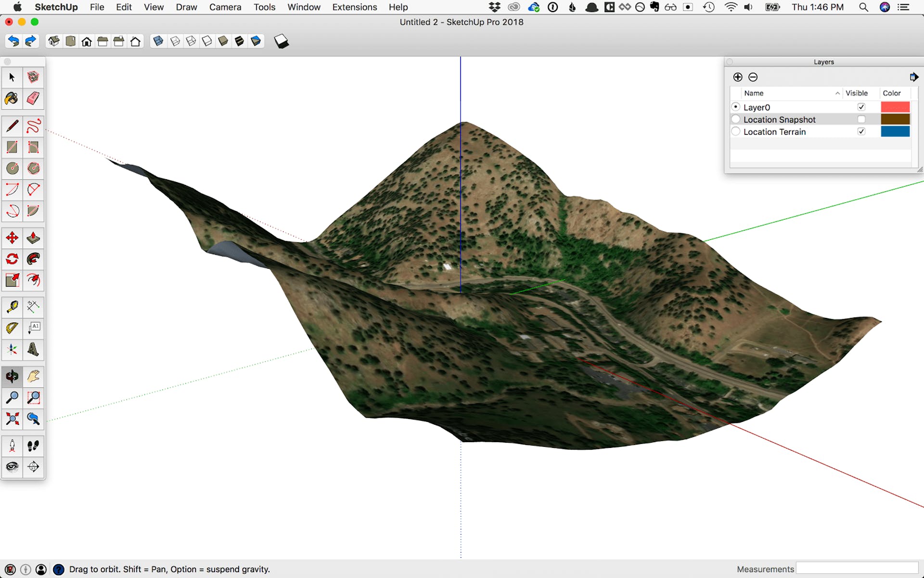Open the Camera menu
This screenshot has height=578, width=924.
click(x=225, y=7)
